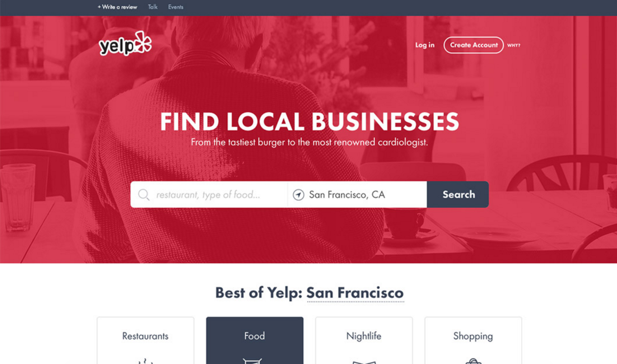This screenshot has width=617, height=364.
Task: Click the Create Account button
Action: (474, 45)
